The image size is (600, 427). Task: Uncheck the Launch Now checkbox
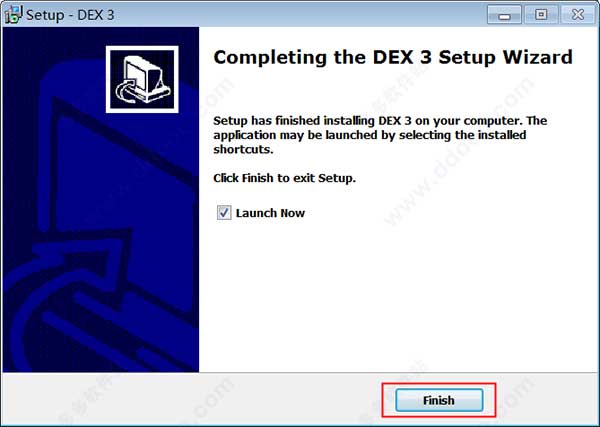[x=224, y=213]
